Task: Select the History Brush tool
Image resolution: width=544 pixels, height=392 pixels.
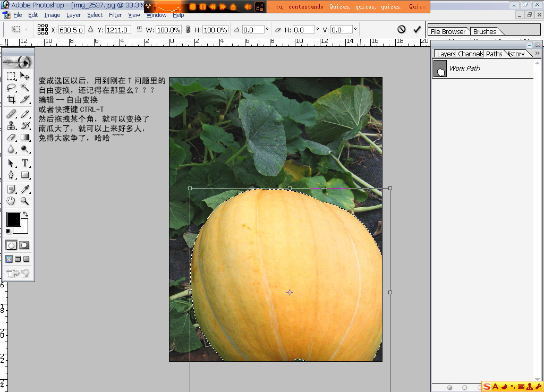Action: (24, 125)
